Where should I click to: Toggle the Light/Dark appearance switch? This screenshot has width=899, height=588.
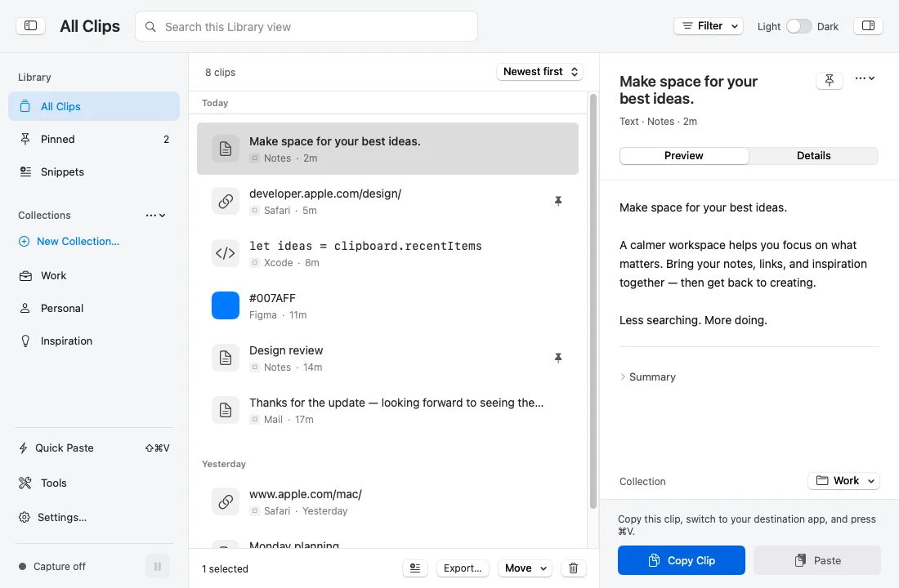(798, 26)
